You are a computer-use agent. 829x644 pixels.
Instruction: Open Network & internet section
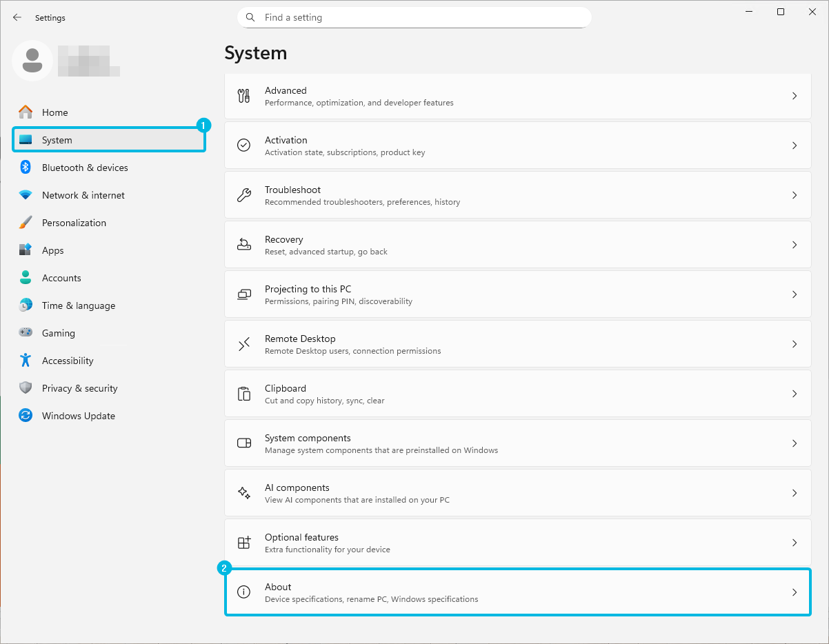pos(109,195)
